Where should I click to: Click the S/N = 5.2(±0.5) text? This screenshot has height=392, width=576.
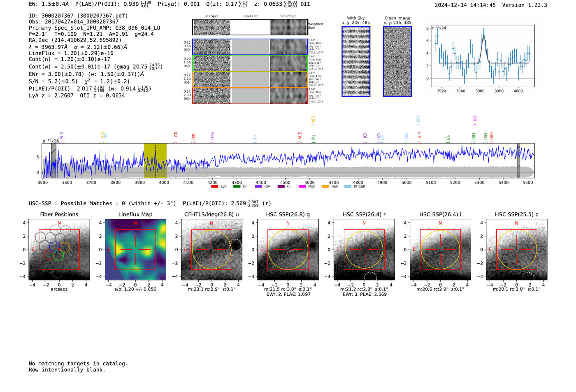53,81
